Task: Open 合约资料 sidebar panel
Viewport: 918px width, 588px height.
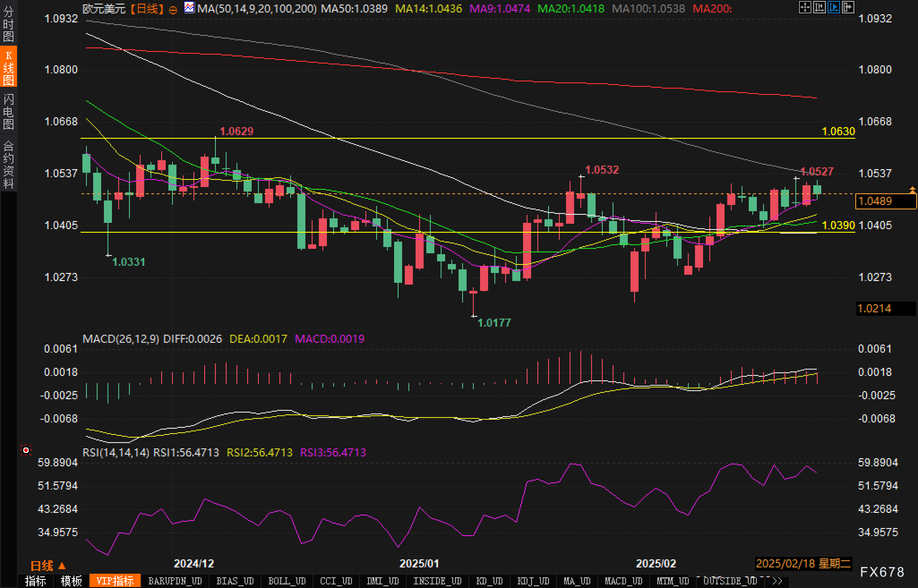Action: 9,164
